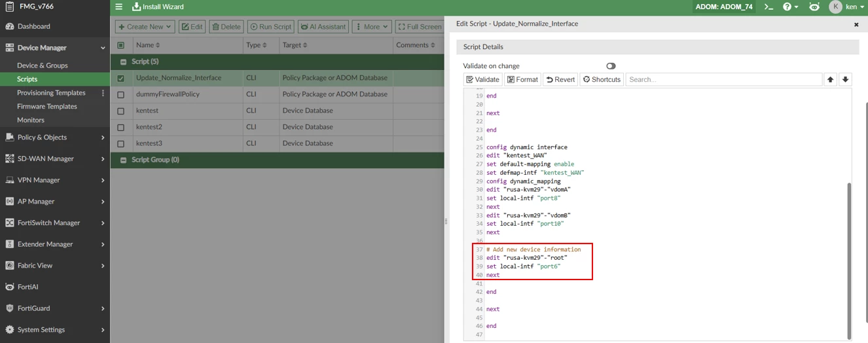Click Format in the script editor

[522, 79]
